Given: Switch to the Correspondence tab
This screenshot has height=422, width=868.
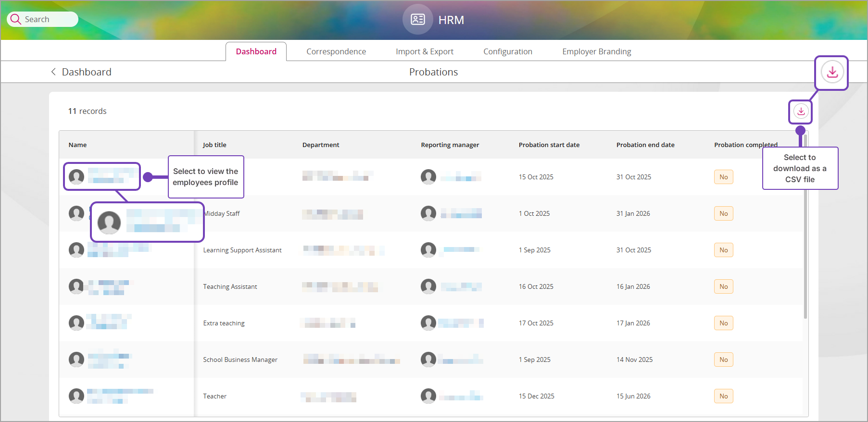Looking at the screenshot, I should tap(336, 51).
